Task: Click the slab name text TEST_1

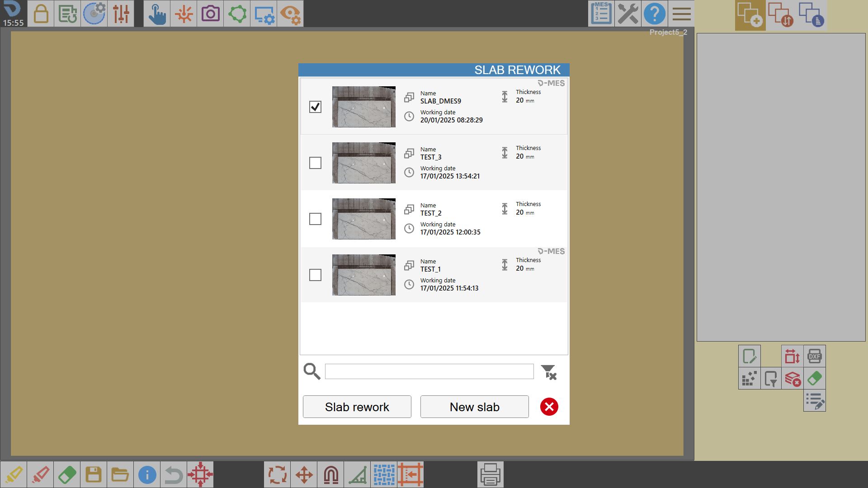Action: (430, 269)
